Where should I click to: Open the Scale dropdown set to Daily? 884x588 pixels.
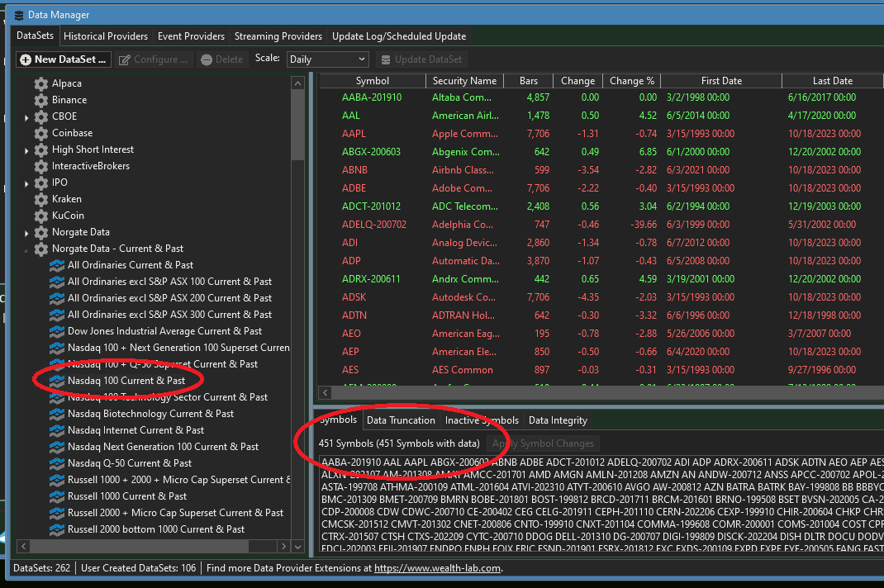click(327, 59)
